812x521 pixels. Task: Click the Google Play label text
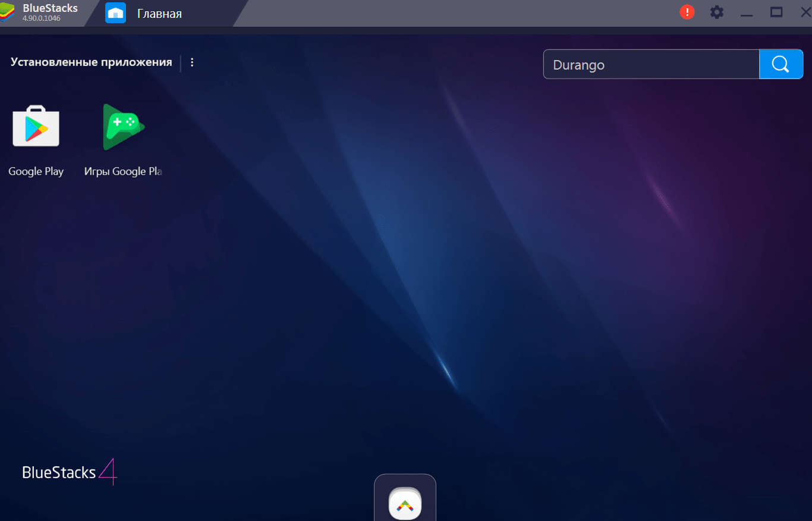36,171
